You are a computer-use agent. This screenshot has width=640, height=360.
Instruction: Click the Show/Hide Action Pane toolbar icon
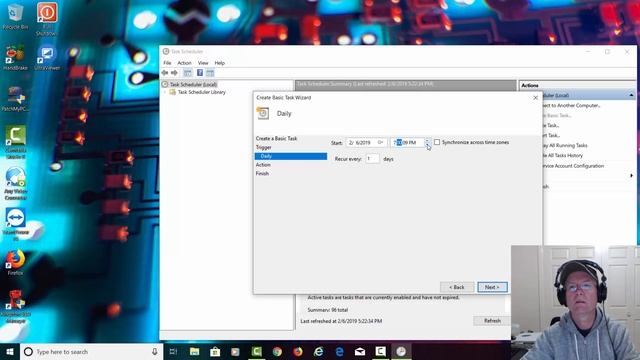210,73
